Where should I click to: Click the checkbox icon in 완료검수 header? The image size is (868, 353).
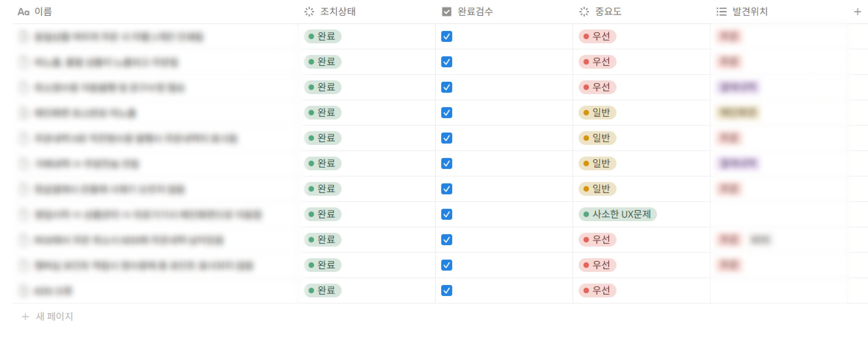pos(446,12)
